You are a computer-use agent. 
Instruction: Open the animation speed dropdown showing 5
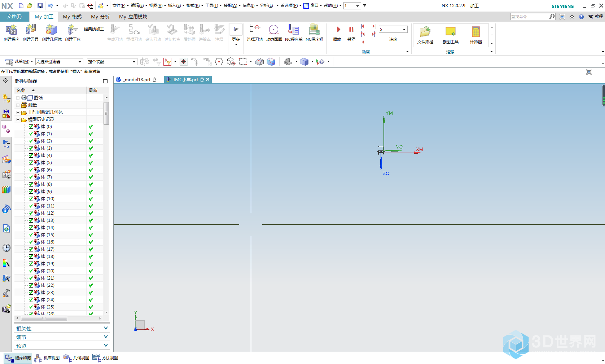pos(393,29)
